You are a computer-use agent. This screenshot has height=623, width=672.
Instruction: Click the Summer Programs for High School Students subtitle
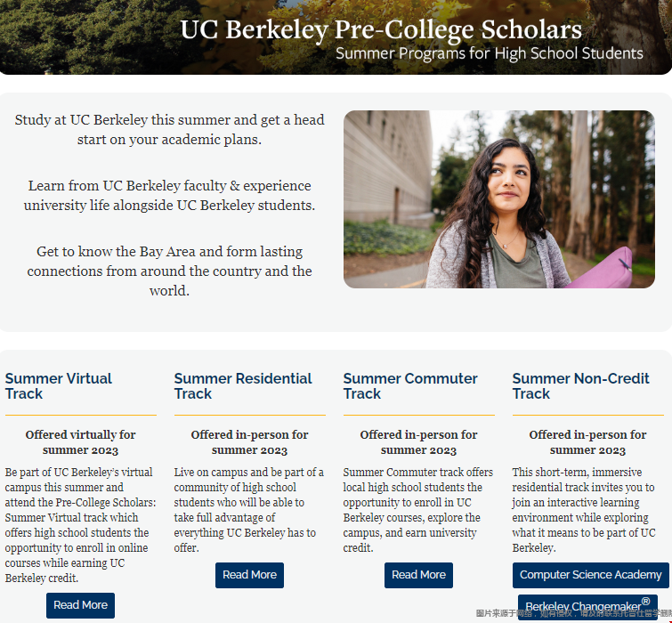coord(489,53)
